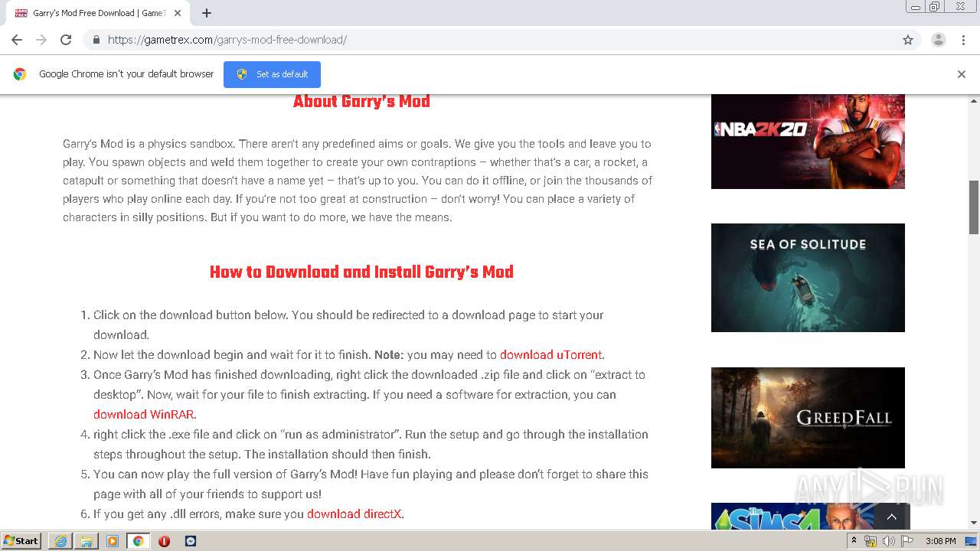
Task: Open Windows Explorer folder on taskbar
Action: [x=87, y=541]
